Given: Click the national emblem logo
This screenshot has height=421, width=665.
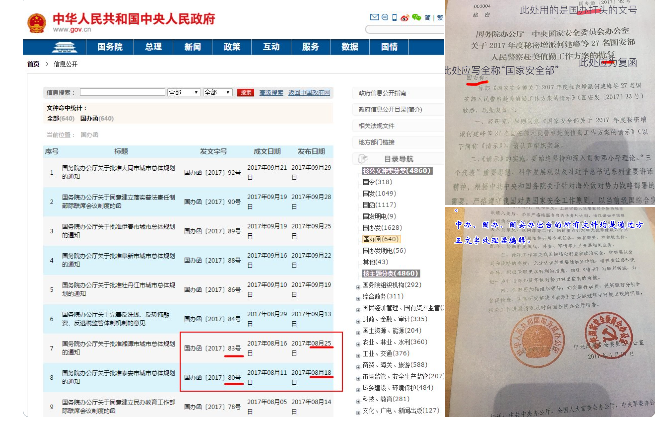Looking at the screenshot, I should 36,20.
